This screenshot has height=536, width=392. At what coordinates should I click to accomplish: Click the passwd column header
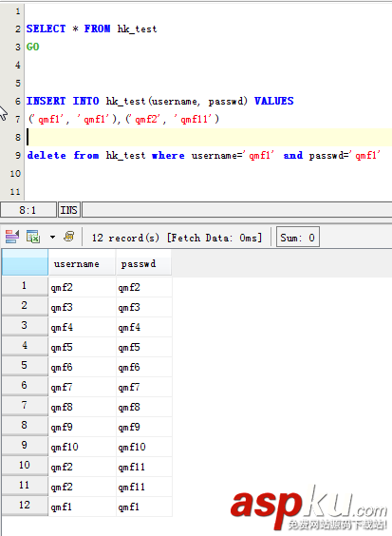pyautogui.click(x=143, y=263)
